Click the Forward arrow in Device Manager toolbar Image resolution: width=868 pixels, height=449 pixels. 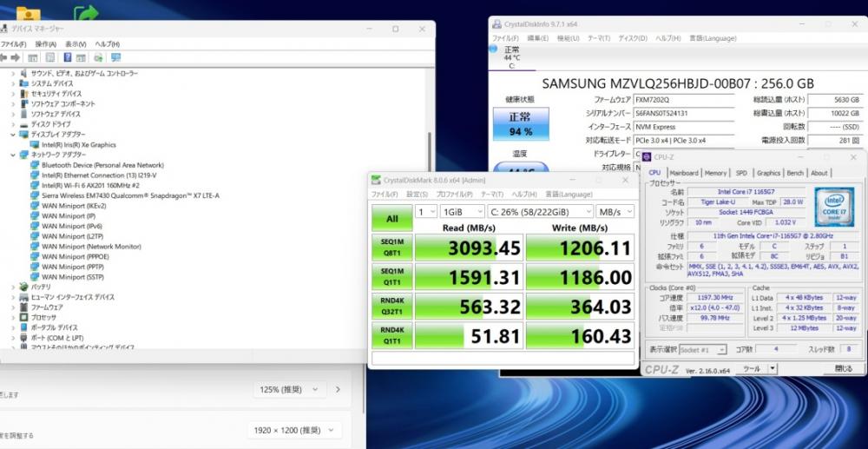(x=16, y=57)
